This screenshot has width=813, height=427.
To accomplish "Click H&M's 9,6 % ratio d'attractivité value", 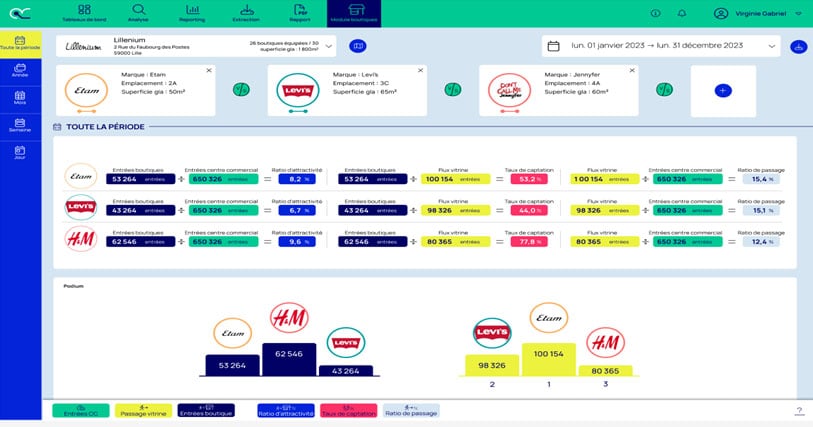I will click(x=297, y=241).
